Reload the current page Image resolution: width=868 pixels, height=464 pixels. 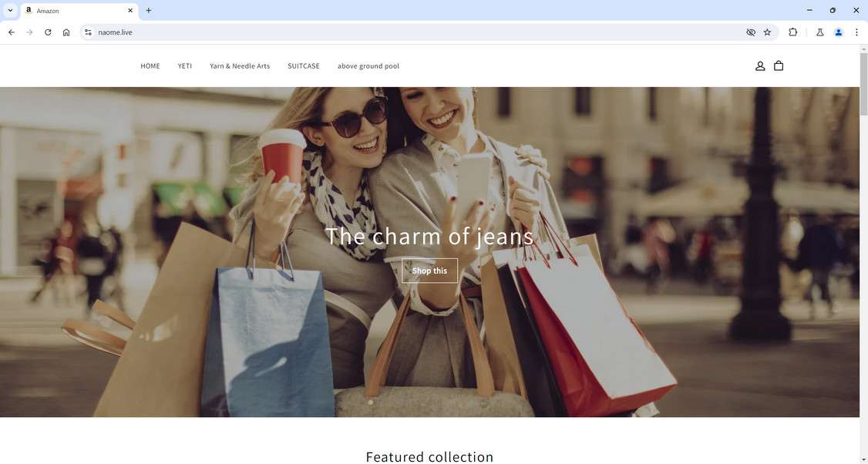(48, 32)
